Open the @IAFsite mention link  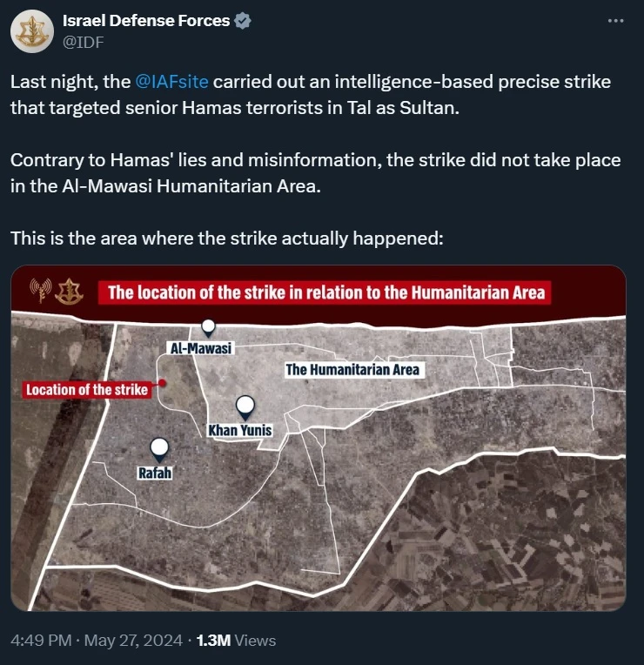pos(172,82)
